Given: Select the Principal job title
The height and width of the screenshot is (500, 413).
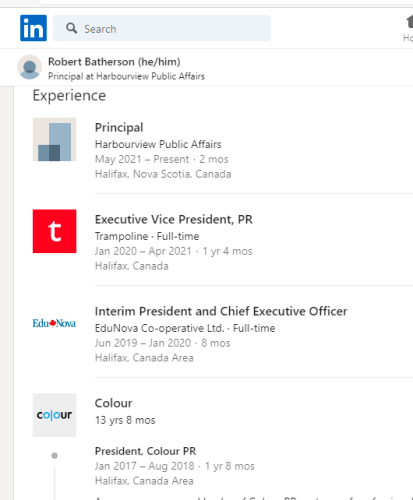Looking at the screenshot, I should 119,127.
